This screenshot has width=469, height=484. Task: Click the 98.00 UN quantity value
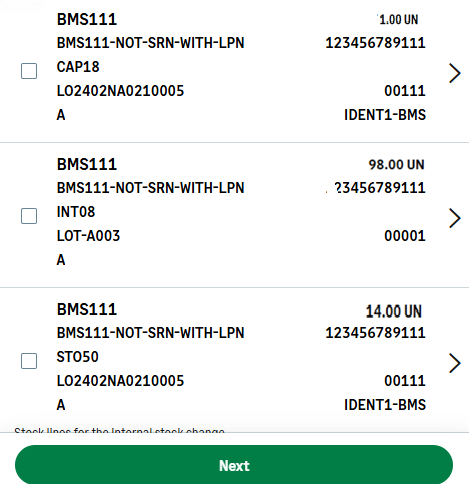pyautogui.click(x=396, y=165)
